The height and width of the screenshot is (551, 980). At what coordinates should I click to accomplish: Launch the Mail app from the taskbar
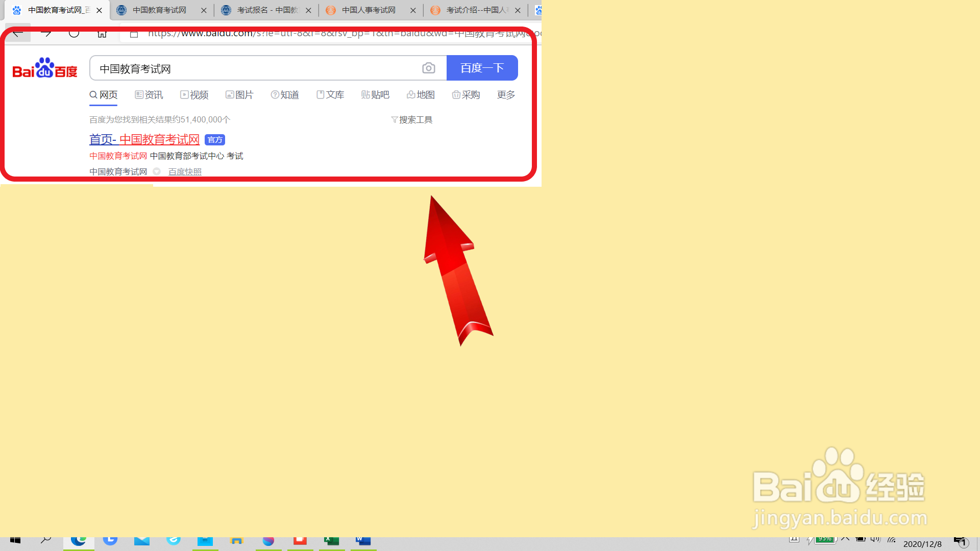tap(142, 540)
